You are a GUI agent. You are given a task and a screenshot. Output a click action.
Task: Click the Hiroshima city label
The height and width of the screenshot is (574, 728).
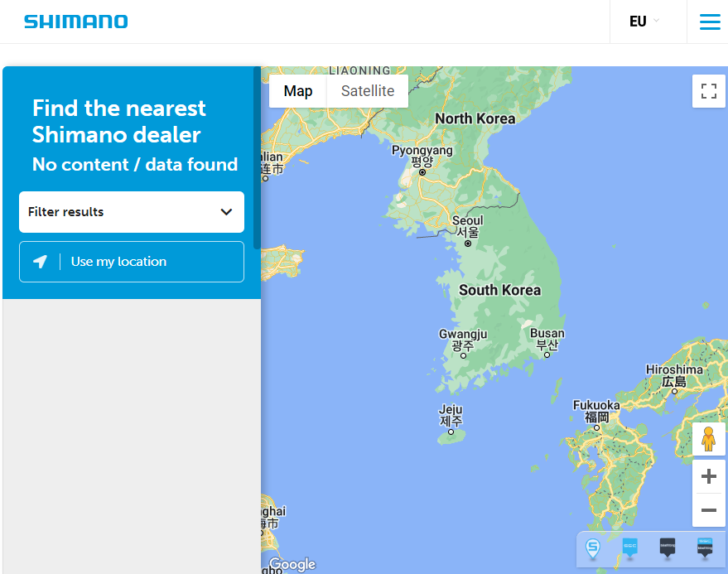pyautogui.click(x=674, y=376)
